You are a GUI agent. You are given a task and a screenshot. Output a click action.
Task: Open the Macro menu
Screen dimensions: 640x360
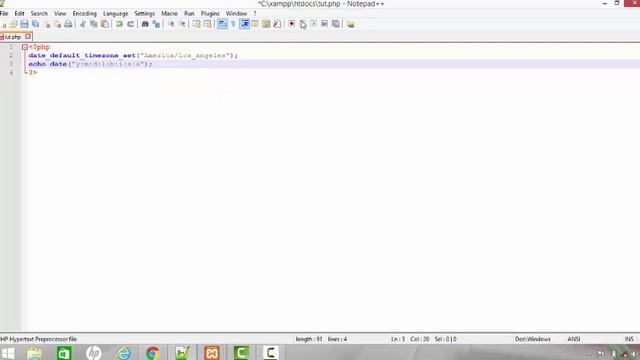coord(169,13)
